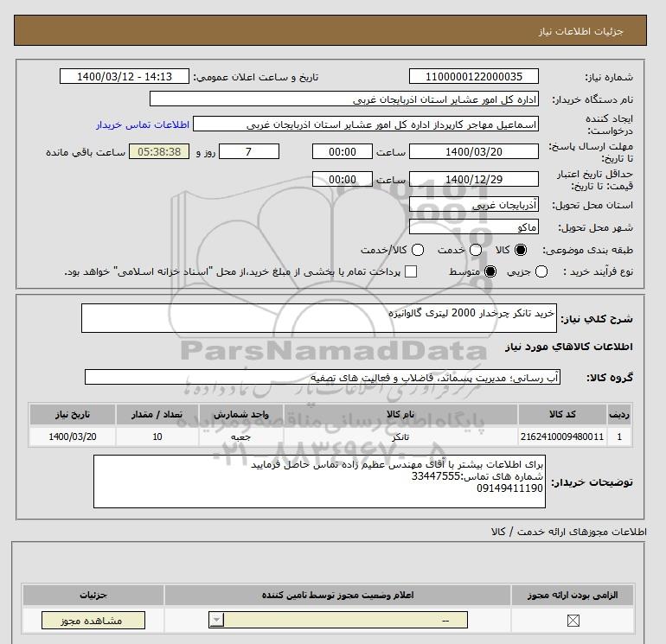This screenshot has width=666, height=644.
Task: Click the need date cell 1400/03/20
Action: (73, 437)
